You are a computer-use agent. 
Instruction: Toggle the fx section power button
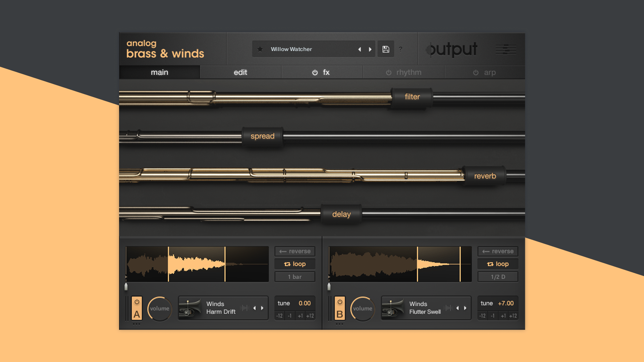click(314, 72)
